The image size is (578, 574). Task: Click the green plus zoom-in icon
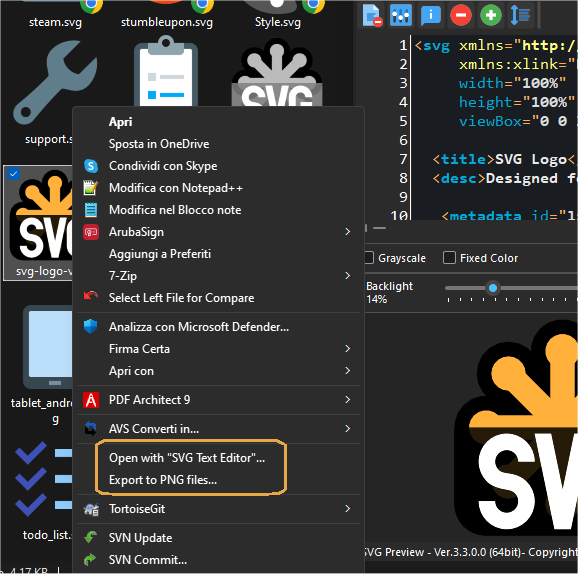pyautogui.click(x=491, y=15)
